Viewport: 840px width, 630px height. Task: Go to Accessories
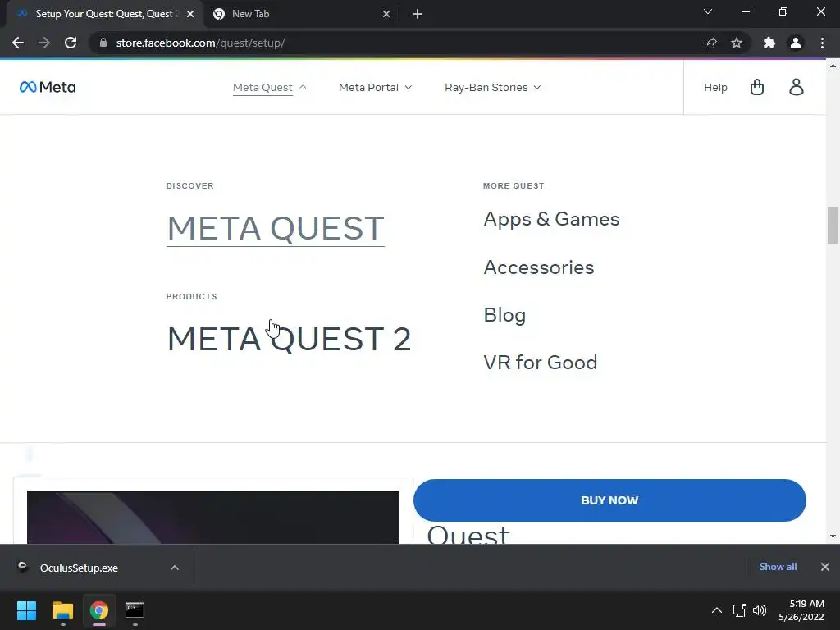click(x=539, y=267)
